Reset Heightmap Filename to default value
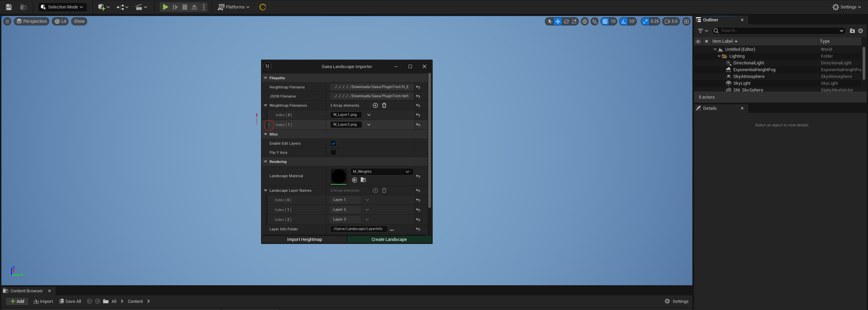The height and width of the screenshot is (310, 868). click(418, 87)
